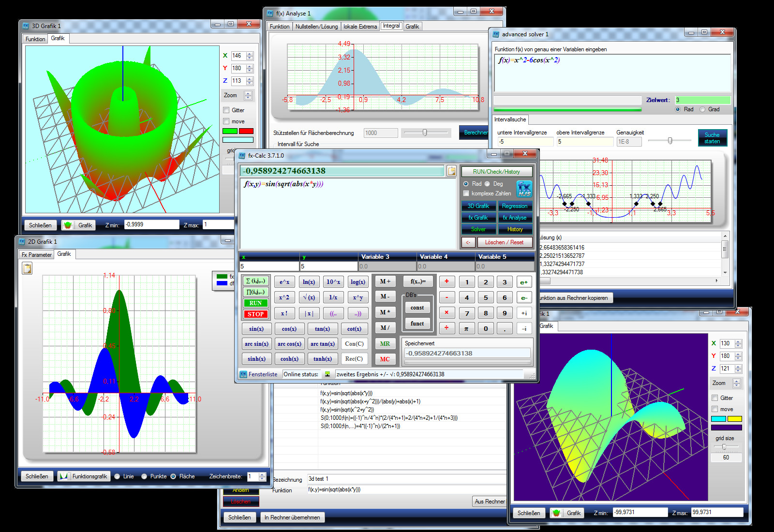Open Funktion tab in green 3D Grafik window
Screen dimensions: 774x532
[x=35, y=39]
